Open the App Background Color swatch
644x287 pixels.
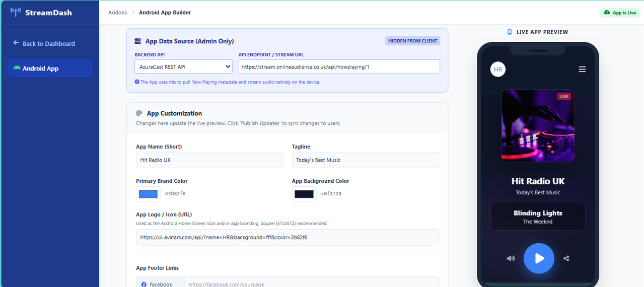[304, 194]
